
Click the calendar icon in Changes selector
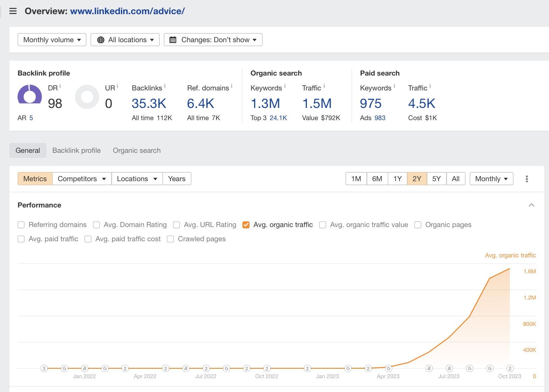[173, 40]
